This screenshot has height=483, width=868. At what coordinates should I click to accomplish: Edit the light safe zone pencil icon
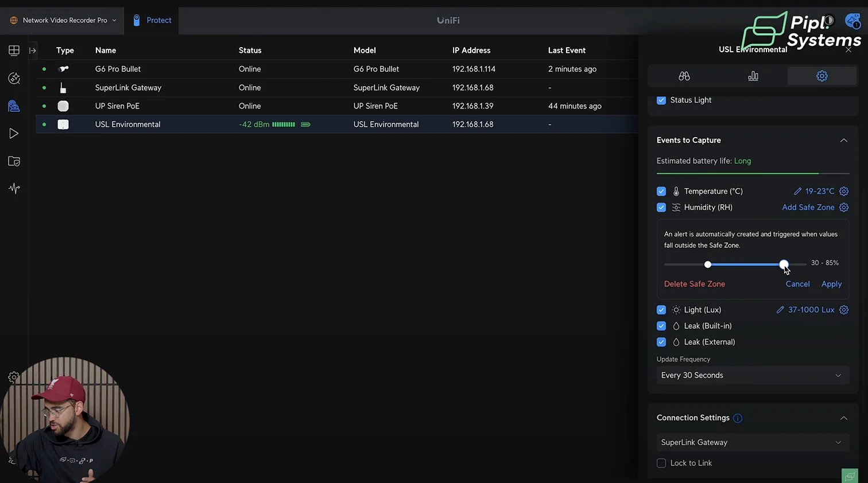point(780,310)
